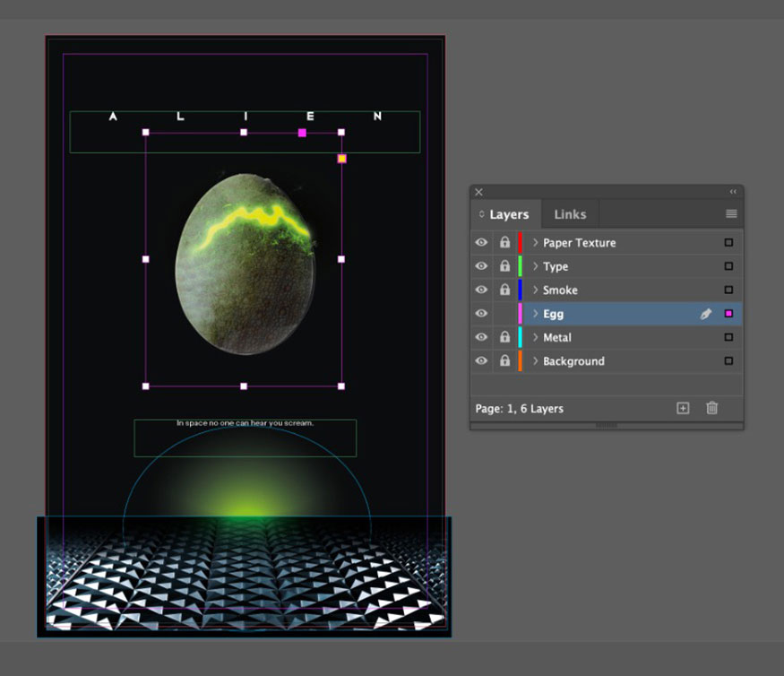
Task: Delete the selected layer
Action: point(712,408)
